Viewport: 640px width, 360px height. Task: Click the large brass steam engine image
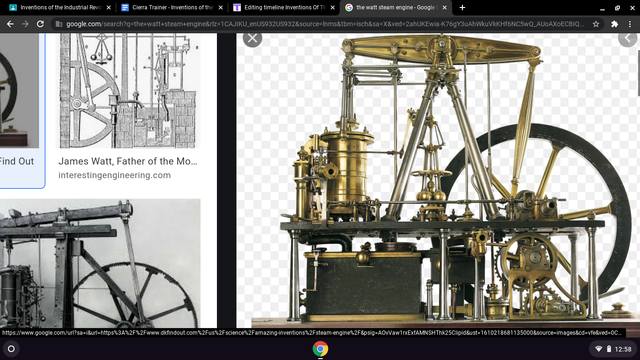437,180
